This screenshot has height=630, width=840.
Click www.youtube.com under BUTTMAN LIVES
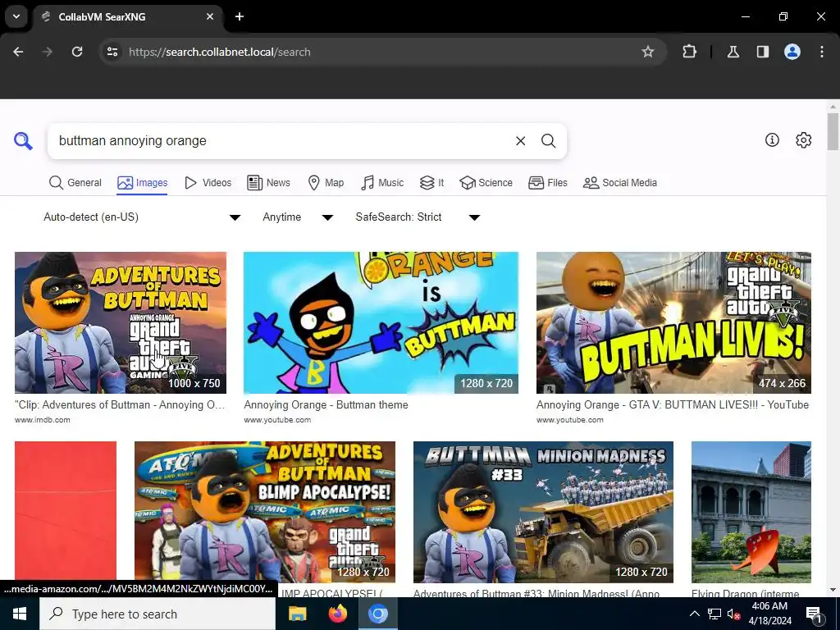coord(570,420)
